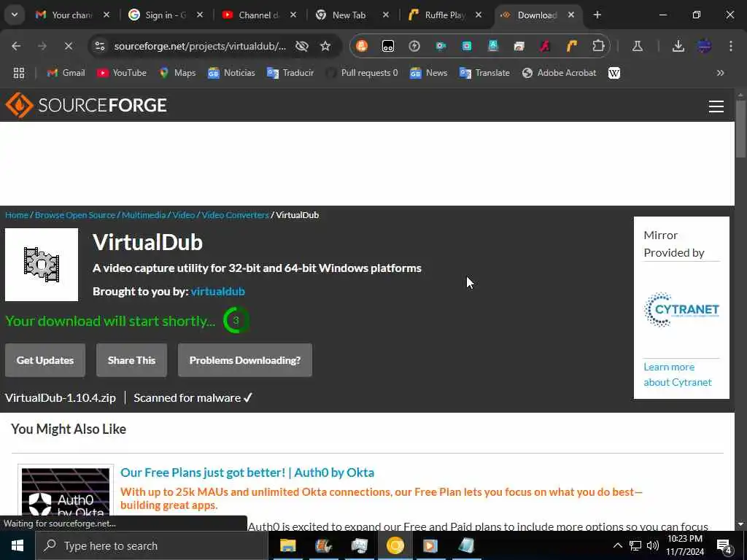Open the YouTube bookmark
Screen dimensions: 747x560
[x=122, y=73]
